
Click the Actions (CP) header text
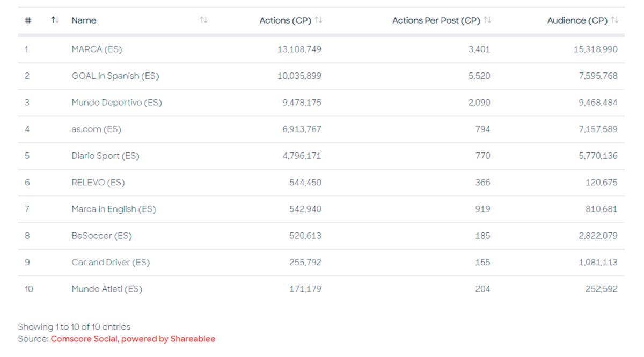[x=285, y=20]
